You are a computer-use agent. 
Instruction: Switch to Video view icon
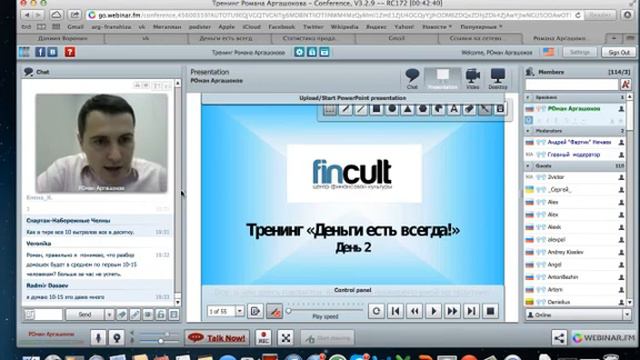472,78
